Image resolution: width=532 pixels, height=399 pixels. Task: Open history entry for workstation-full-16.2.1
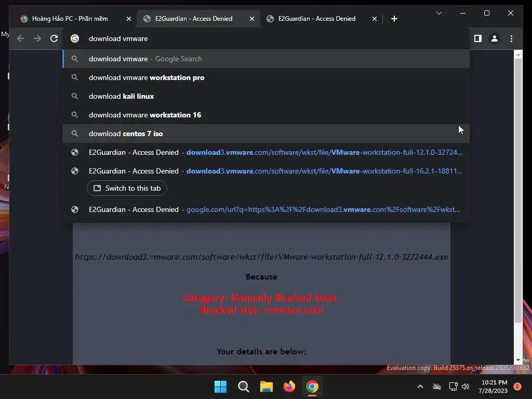[x=266, y=171]
